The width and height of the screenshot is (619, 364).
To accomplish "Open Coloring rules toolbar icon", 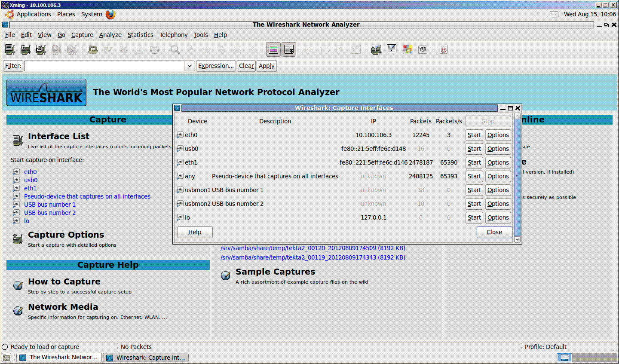I will (407, 49).
